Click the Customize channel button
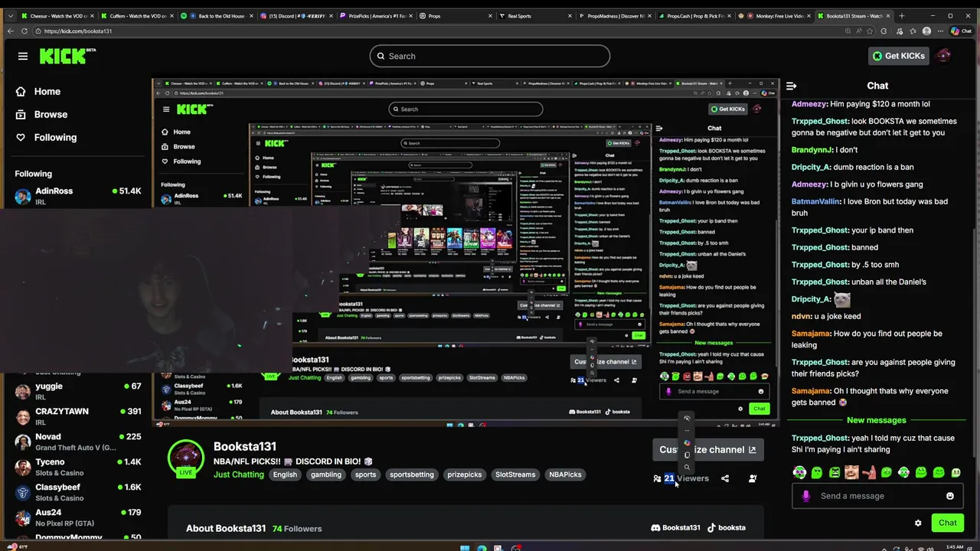980x551 pixels. [707, 449]
